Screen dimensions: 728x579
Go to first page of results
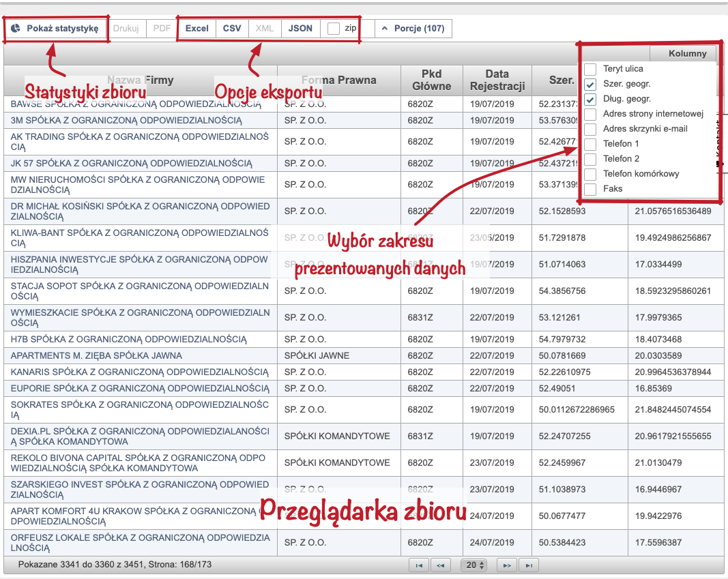(419, 565)
